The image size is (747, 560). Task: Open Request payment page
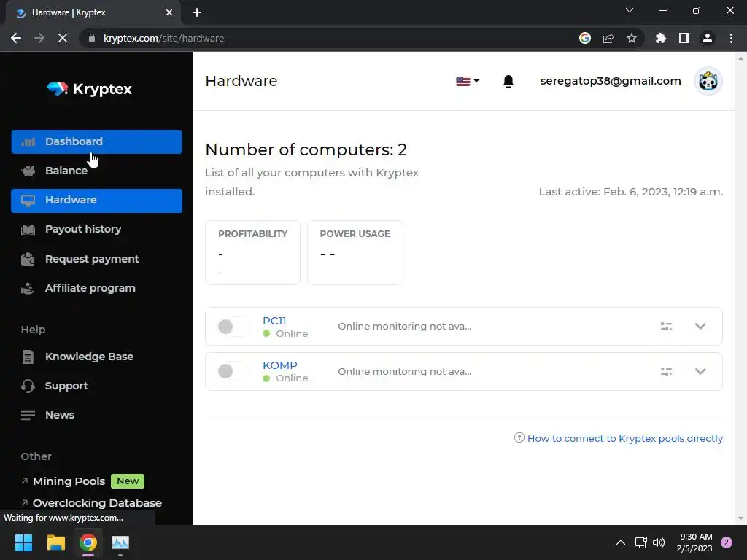96,259
